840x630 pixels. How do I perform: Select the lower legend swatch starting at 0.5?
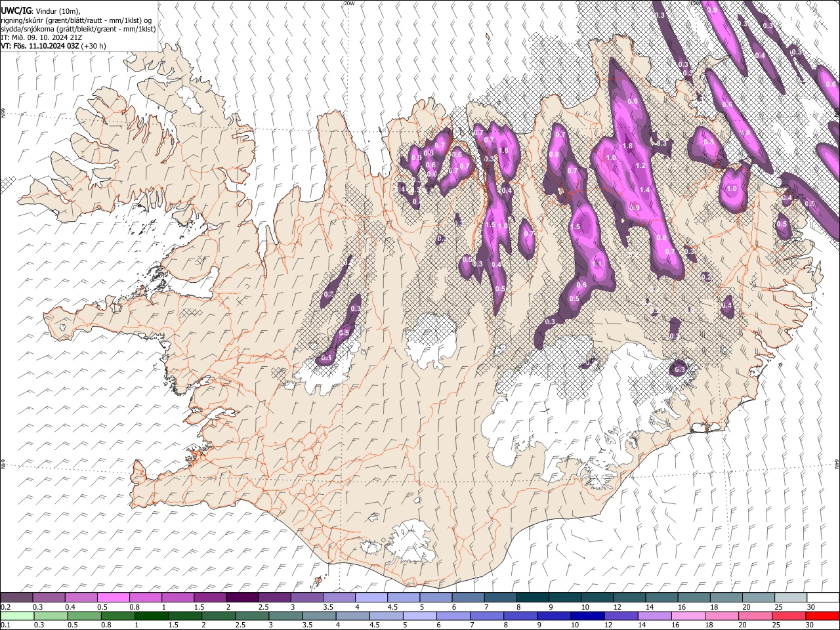click(85, 616)
